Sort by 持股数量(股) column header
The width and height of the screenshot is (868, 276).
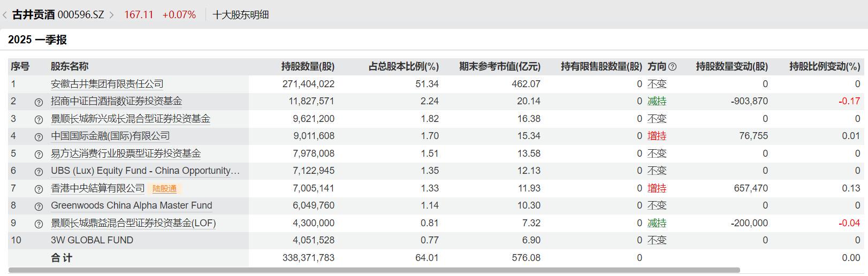pos(308,66)
